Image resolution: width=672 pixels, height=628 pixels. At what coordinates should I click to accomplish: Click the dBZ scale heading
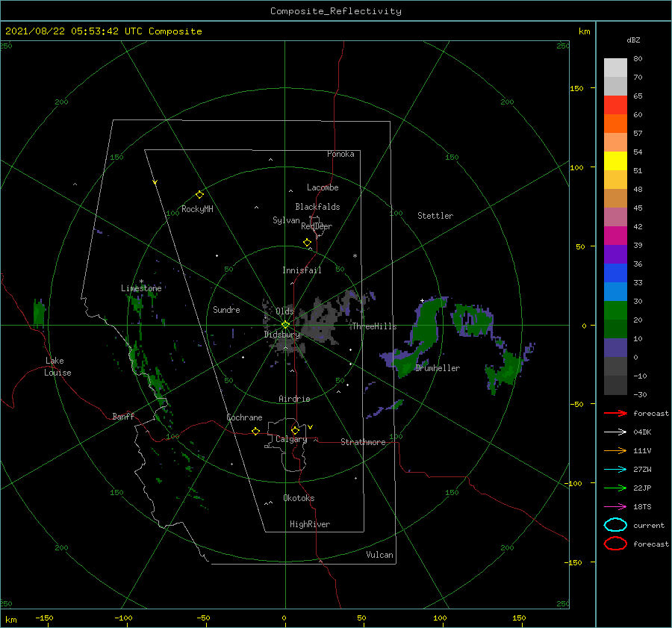[633, 40]
